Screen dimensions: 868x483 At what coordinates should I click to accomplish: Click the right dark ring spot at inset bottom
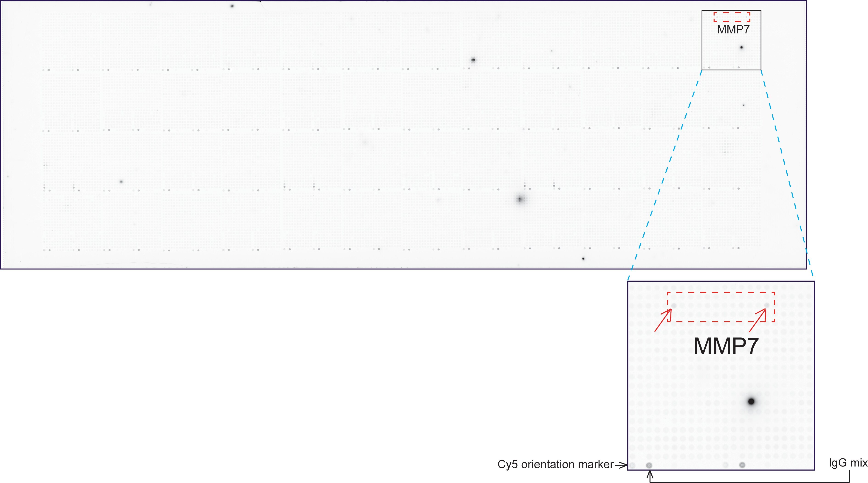pyautogui.click(x=742, y=465)
